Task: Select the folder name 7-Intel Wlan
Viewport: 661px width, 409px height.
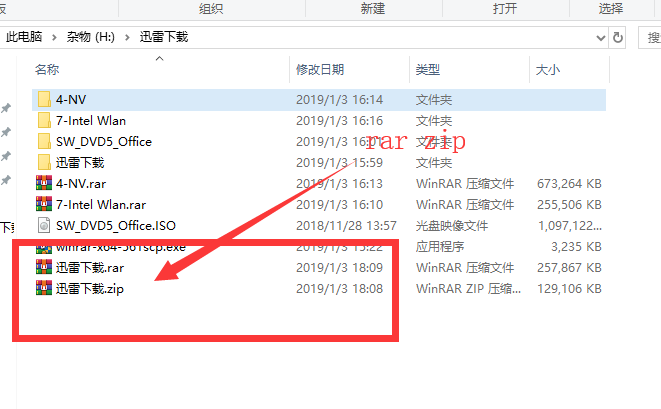Action: click(x=91, y=121)
